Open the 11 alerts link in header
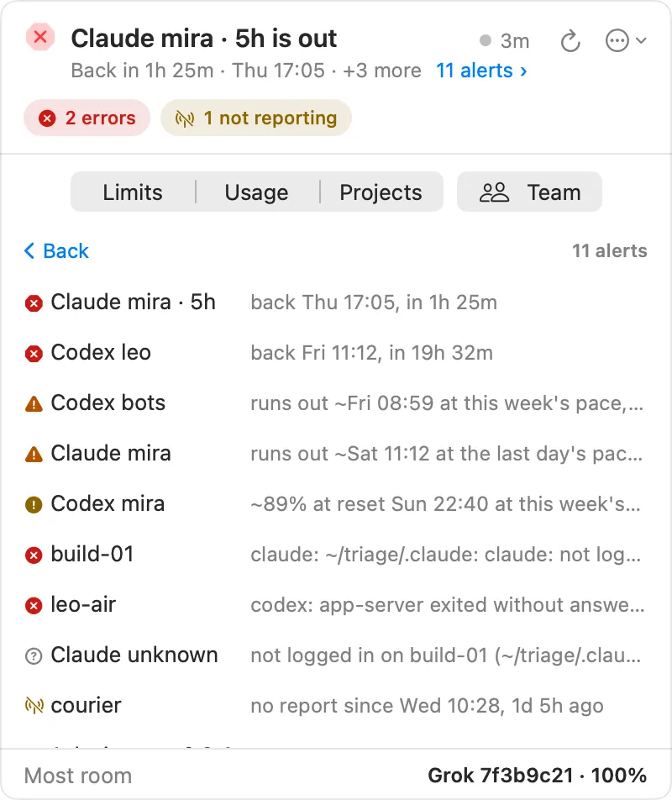 (x=481, y=71)
